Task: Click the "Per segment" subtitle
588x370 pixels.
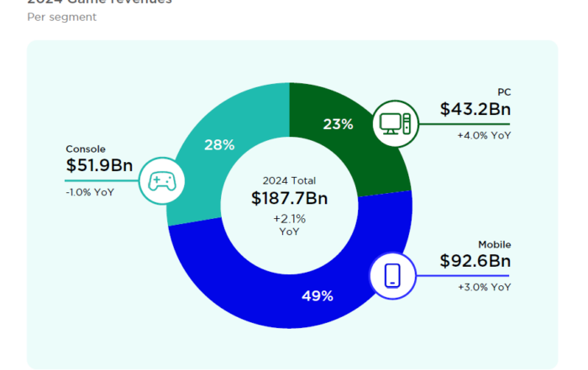Action: click(61, 17)
